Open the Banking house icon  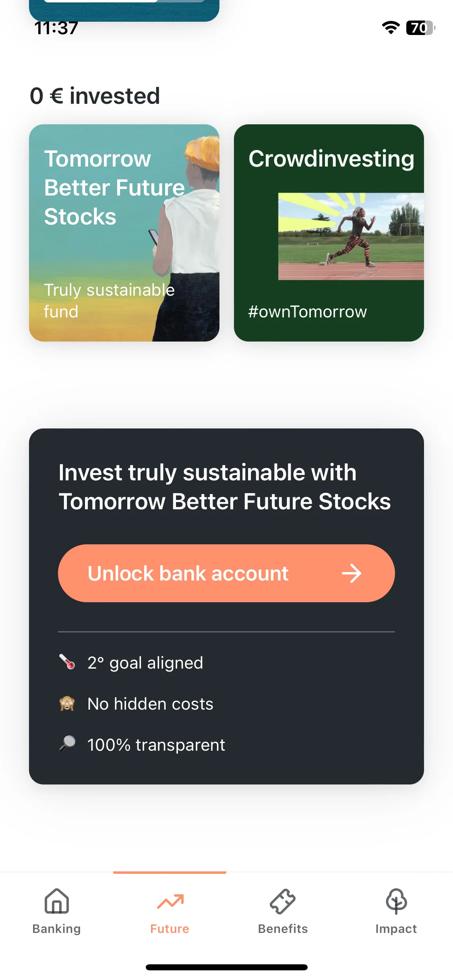(57, 901)
